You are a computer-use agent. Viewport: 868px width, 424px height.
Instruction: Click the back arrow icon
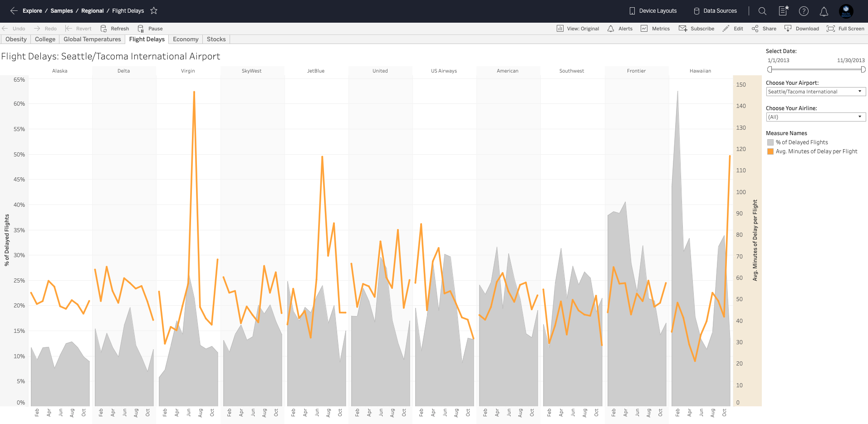14,11
